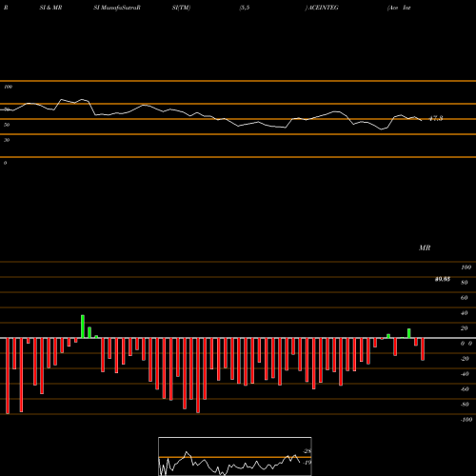The width and height of the screenshot is (476, 476).
Task: Click the MR value 49.93 label
Action: (443, 279)
